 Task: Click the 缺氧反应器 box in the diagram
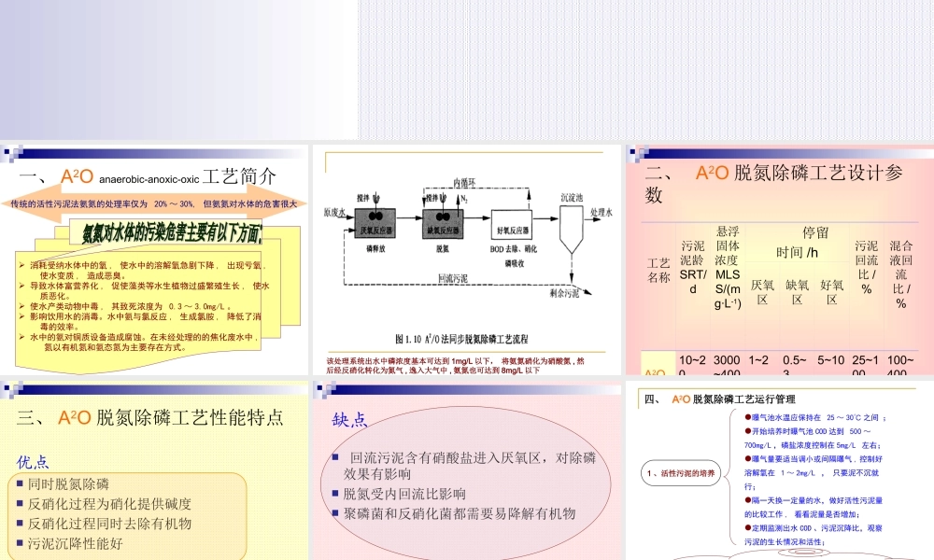(x=443, y=223)
